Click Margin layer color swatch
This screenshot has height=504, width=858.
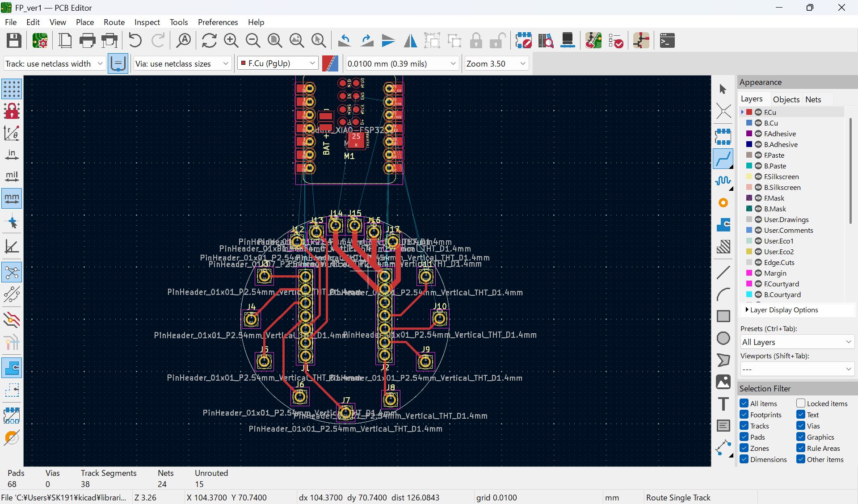tap(749, 273)
